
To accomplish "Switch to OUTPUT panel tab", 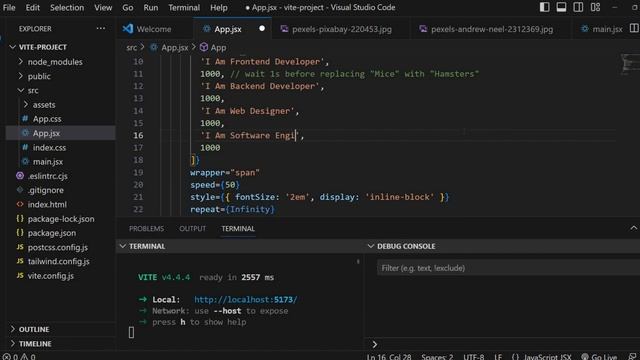I will 193,229.
